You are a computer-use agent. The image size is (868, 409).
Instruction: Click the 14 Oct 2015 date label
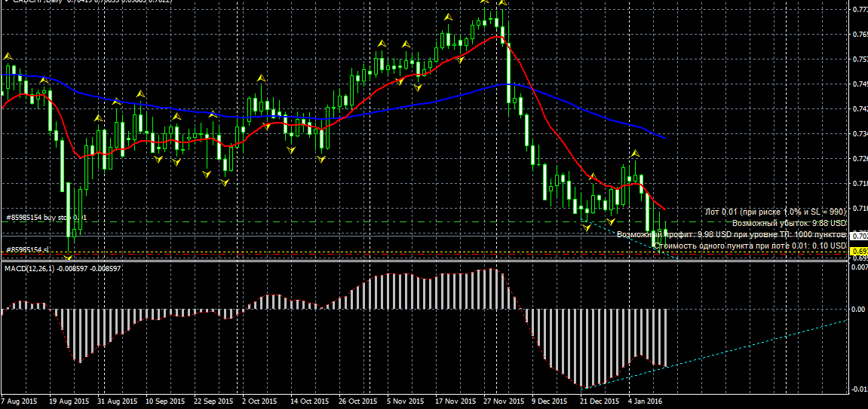[x=310, y=401]
